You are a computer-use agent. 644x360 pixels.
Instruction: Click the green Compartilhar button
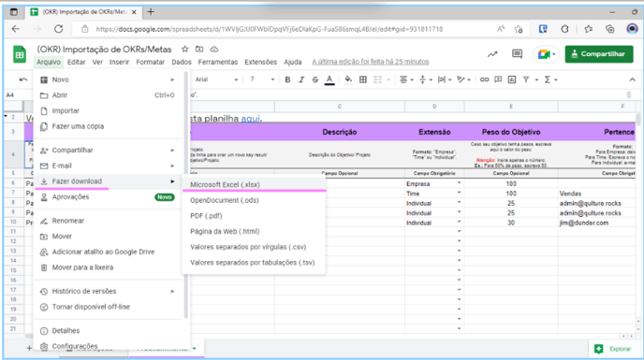click(x=599, y=54)
